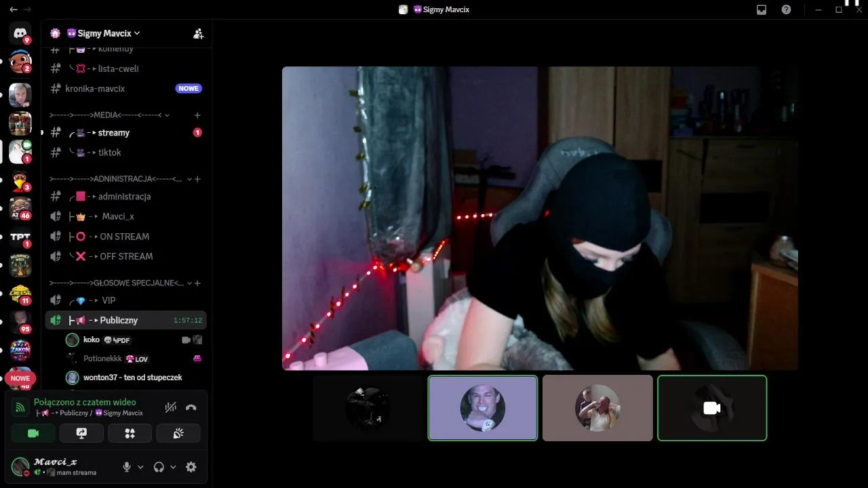Create channel in GŁOSOWE SPECJALNE category plus

coord(197,283)
